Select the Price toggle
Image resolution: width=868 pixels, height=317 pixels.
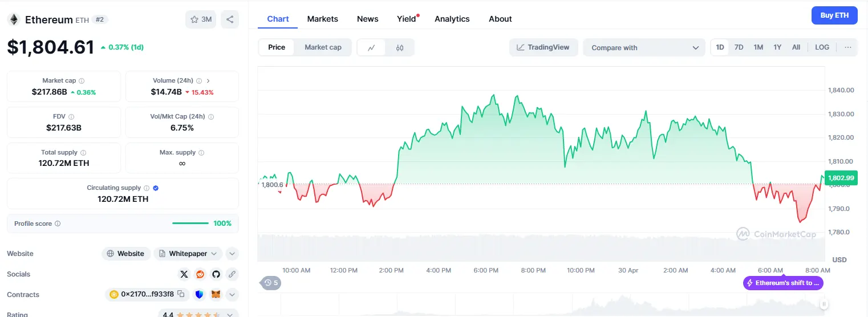[x=277, y=47]
